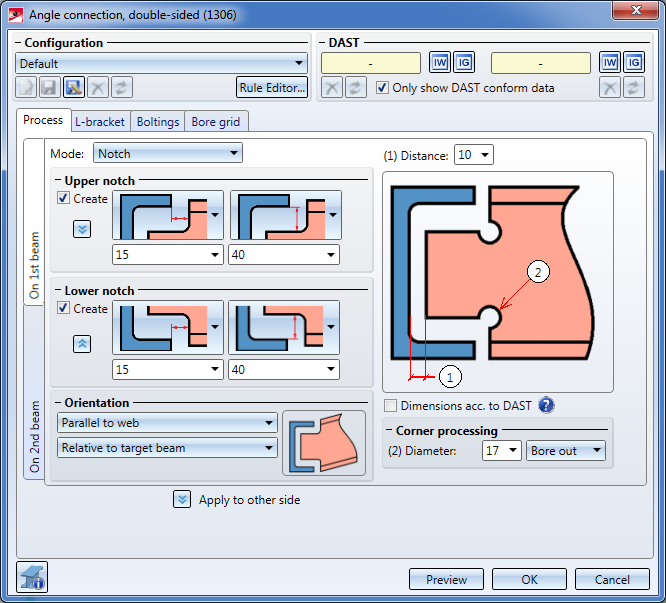This screenshot has height=603, width=666.
Task: Open the Configuration Default dropdown
Action: 161,63
